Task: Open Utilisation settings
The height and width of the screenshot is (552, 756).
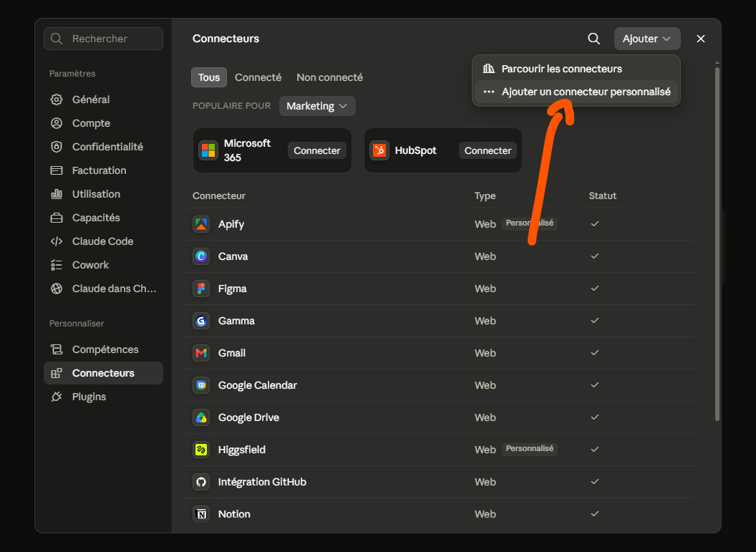Action: pos(103,194)
